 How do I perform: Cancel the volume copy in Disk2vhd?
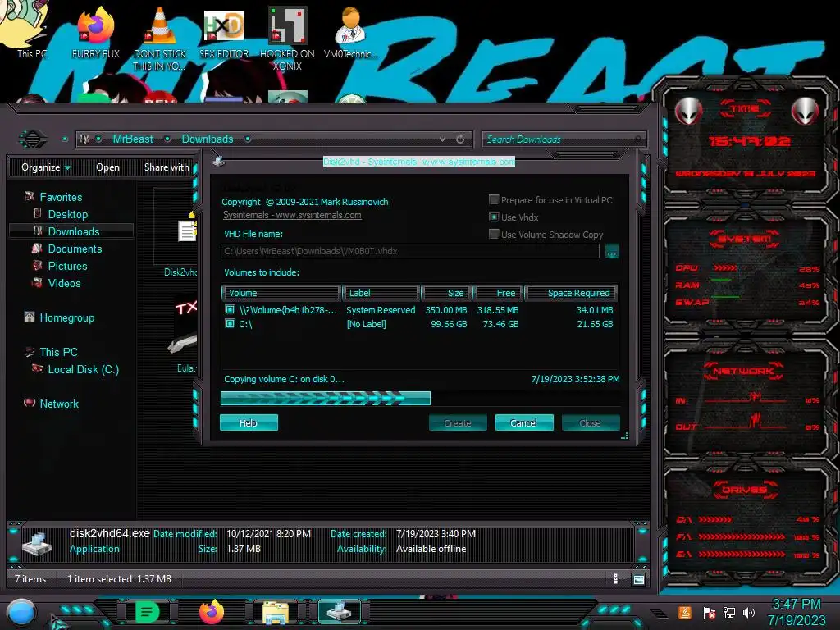(524, 422)
